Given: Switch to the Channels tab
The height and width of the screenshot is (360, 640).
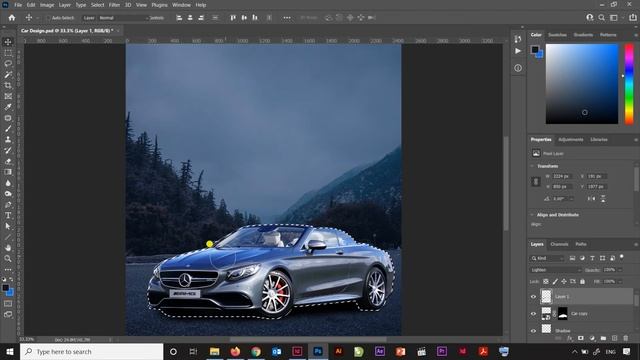Looking at the screenshot, I should click(x=559, y=244).
